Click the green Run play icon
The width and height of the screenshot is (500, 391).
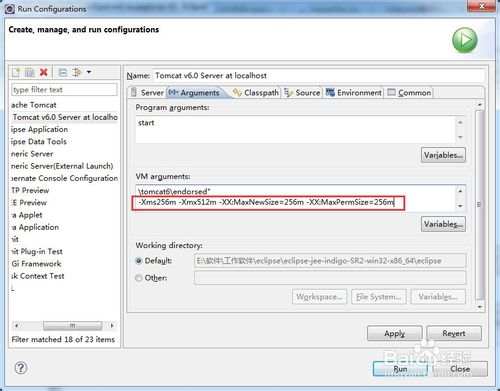[x=465, y=40]
